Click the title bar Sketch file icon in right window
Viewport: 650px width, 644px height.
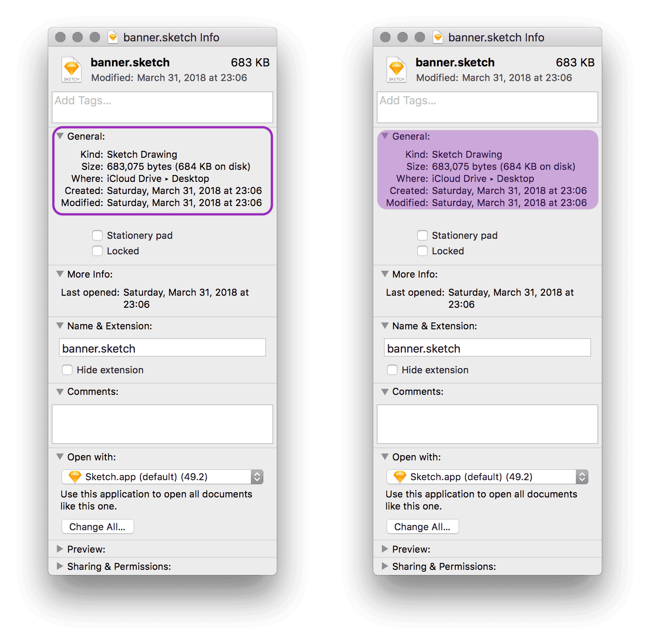coord(438,38)
